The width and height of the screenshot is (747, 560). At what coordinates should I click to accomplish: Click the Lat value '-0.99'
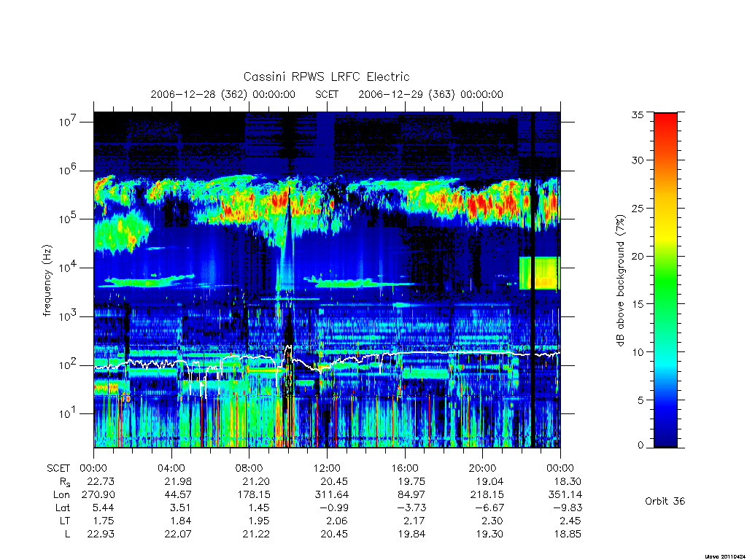(334, 507)
